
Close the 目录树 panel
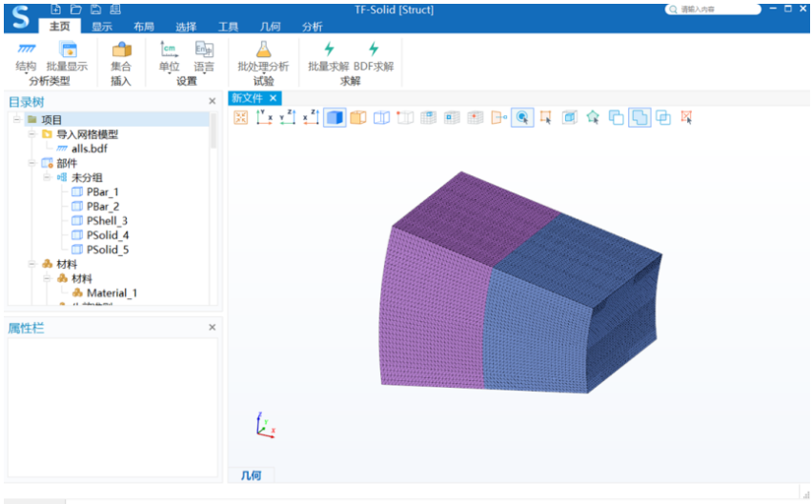[212, 101]
